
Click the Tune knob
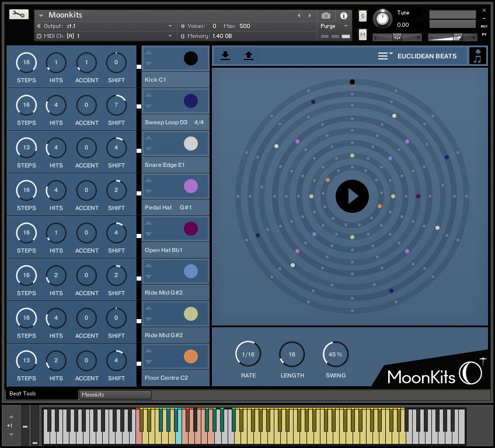[384, 18]
